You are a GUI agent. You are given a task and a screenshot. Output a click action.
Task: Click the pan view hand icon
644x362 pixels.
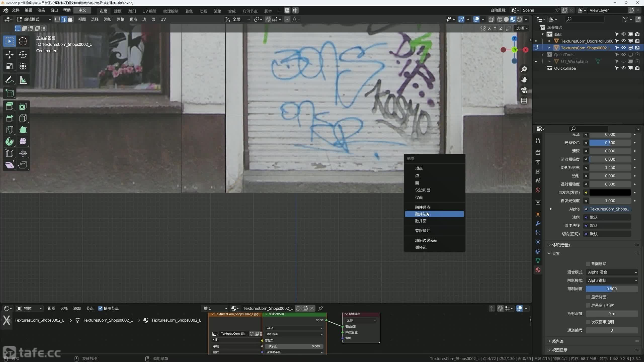[524, 80]
